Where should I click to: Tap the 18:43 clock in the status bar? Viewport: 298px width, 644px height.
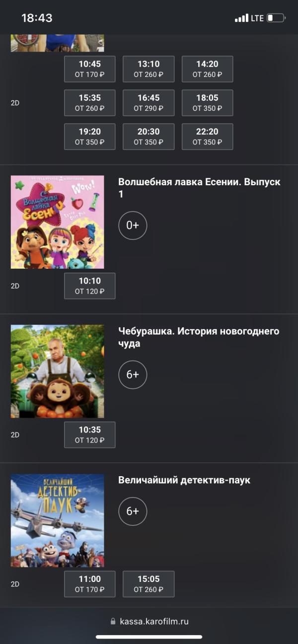point(37,18)
